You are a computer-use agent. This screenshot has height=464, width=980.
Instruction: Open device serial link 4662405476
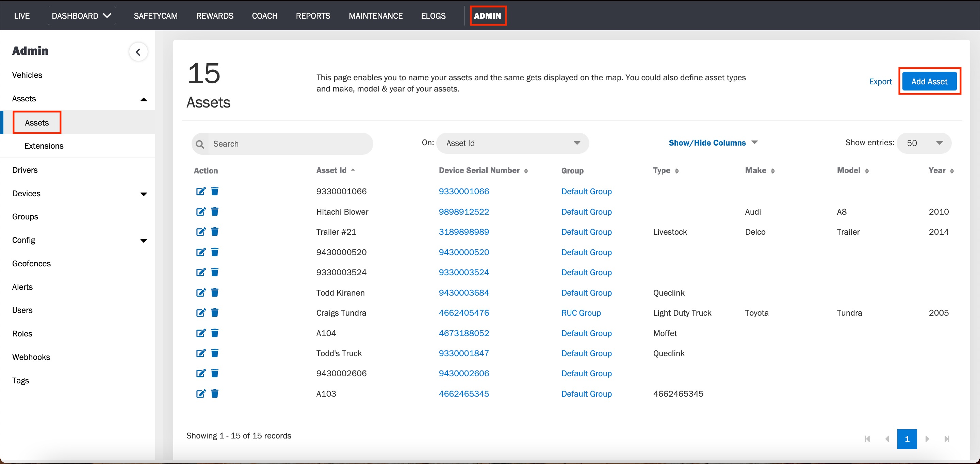464,313
